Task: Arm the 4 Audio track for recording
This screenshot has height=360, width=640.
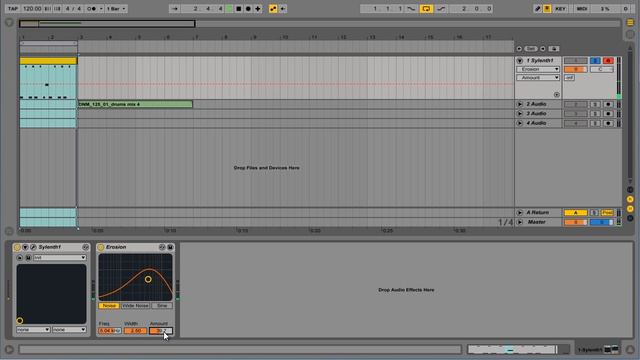Action: (608, 123)
